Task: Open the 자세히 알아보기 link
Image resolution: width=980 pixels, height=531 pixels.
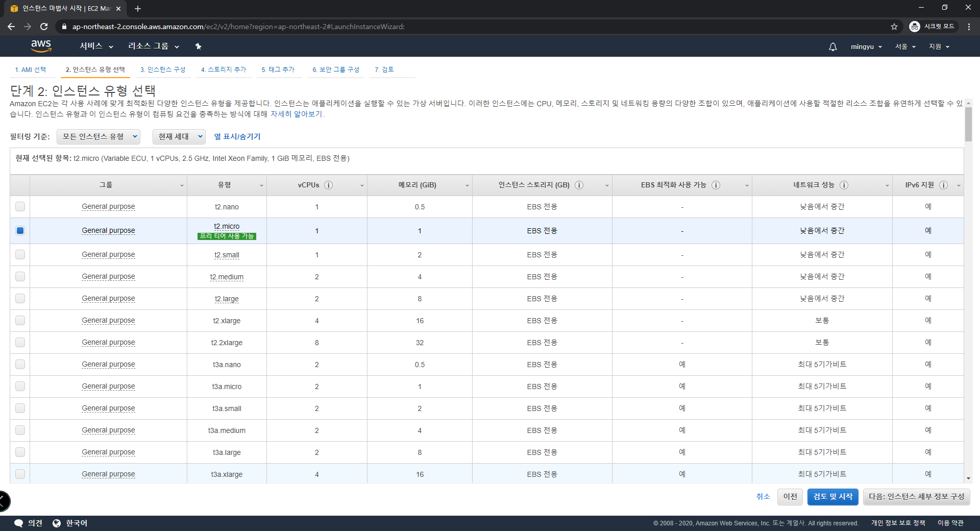Action: (x=297, y=114)
